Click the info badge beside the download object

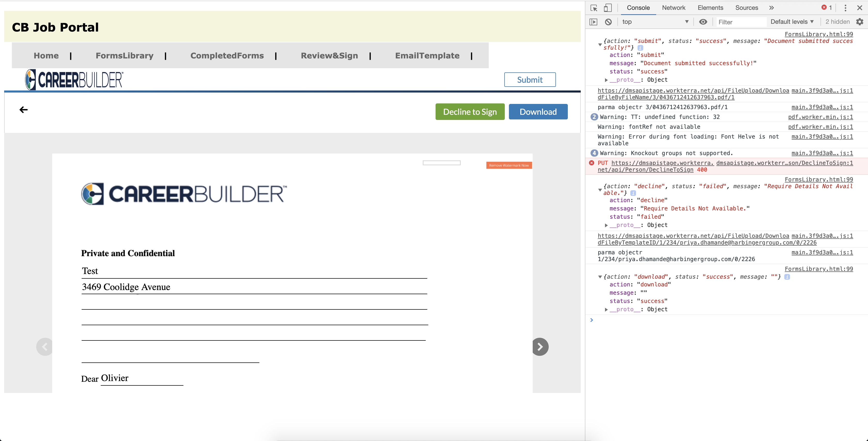coord(787,277)
